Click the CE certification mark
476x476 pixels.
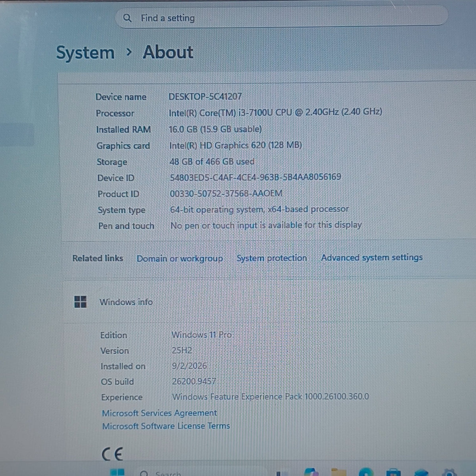112,454
